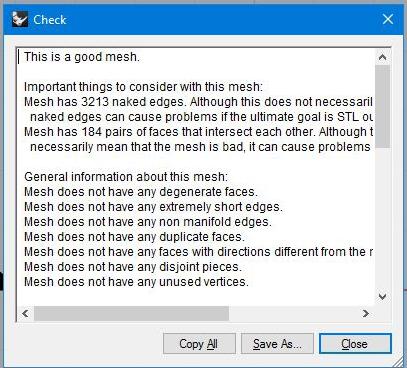Click the horizontal scrollbar track right of the thumb
Viewport: 407px width, 368px height.
(x=294, y=313)
